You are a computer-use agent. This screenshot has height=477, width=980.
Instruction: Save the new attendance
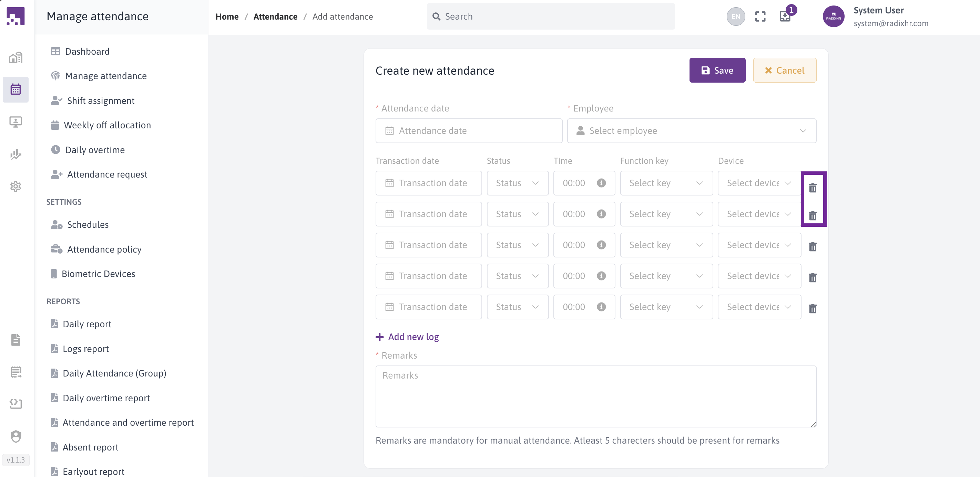tap(717, 70)
